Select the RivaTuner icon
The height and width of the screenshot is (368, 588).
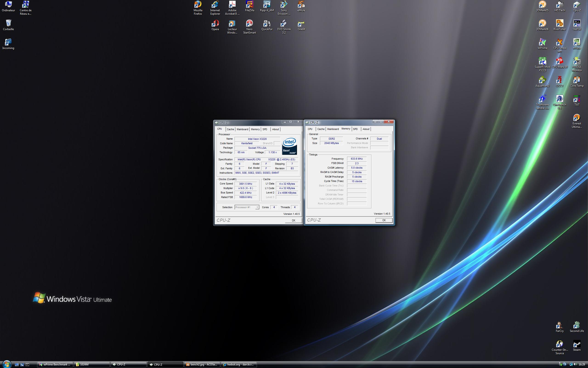click(560, 25)
